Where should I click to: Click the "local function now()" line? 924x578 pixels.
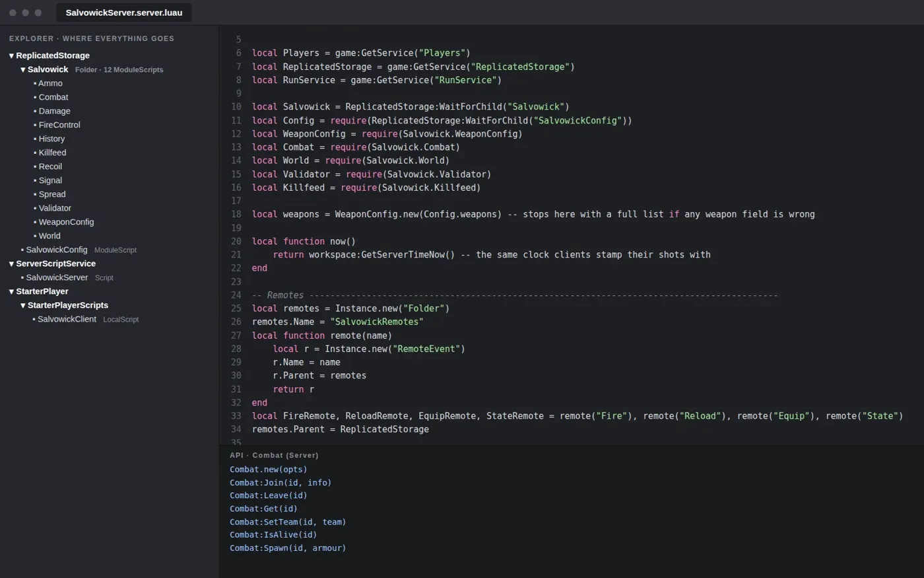pos(304,241)
